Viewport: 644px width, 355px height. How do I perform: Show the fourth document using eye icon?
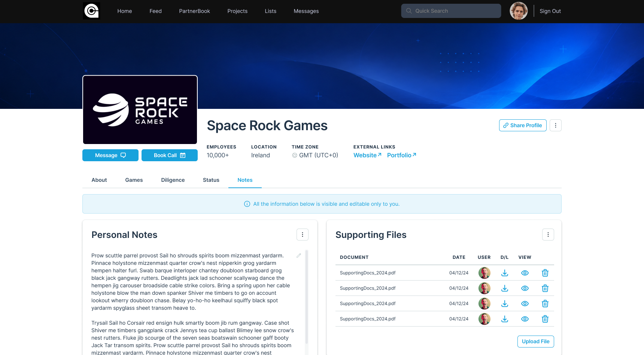click(x=525, y=319)
